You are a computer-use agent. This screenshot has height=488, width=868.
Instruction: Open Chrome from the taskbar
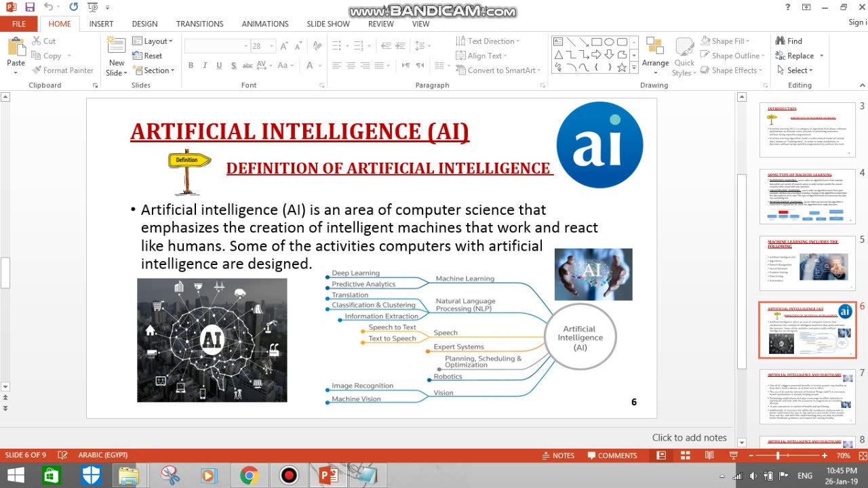249,476
